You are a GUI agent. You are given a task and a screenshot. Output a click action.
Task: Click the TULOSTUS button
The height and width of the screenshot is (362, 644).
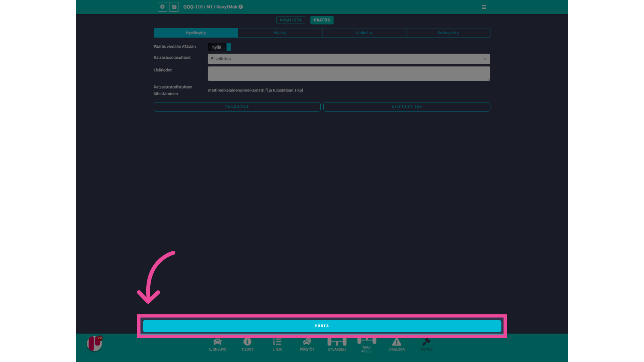[x=237, y=107]
